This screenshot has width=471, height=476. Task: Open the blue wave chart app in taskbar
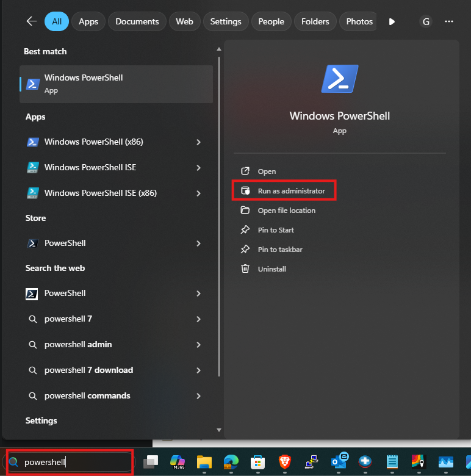[x=446, y=462]
